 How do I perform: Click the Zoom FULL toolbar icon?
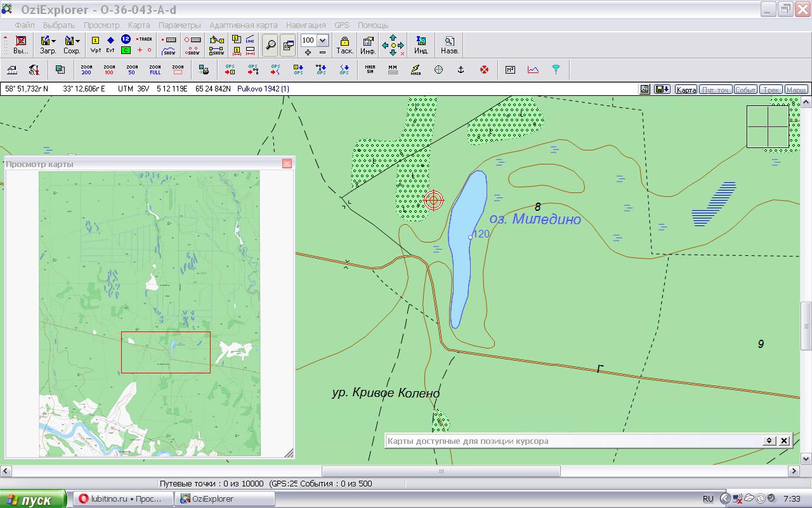coord(155,70)
